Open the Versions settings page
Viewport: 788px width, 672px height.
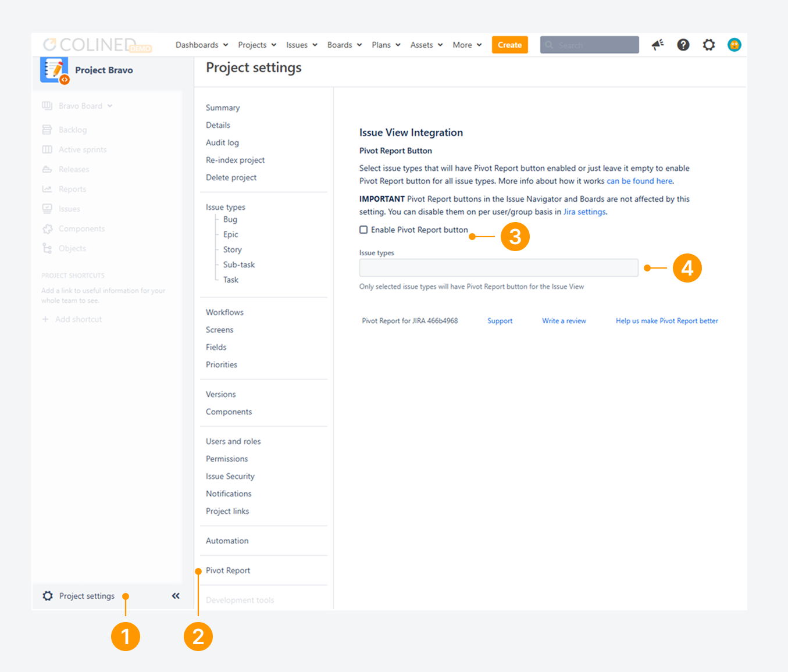[220, 394]
